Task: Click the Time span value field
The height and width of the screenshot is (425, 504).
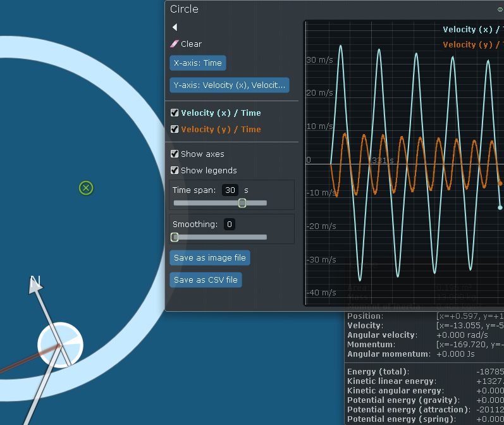Action: [x=231, y=190]
